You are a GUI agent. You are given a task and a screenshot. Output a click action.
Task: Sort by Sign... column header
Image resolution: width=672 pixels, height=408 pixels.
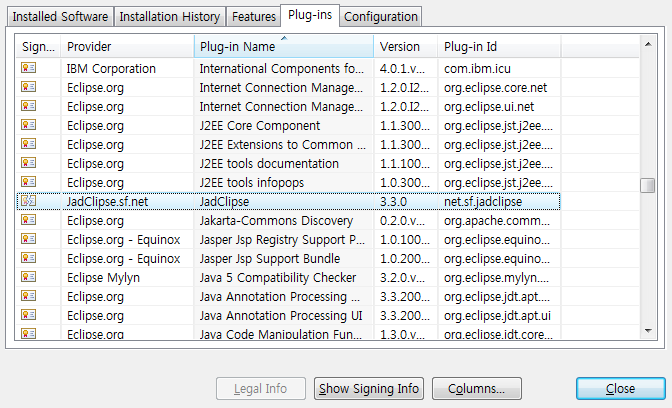coord(38,46)
